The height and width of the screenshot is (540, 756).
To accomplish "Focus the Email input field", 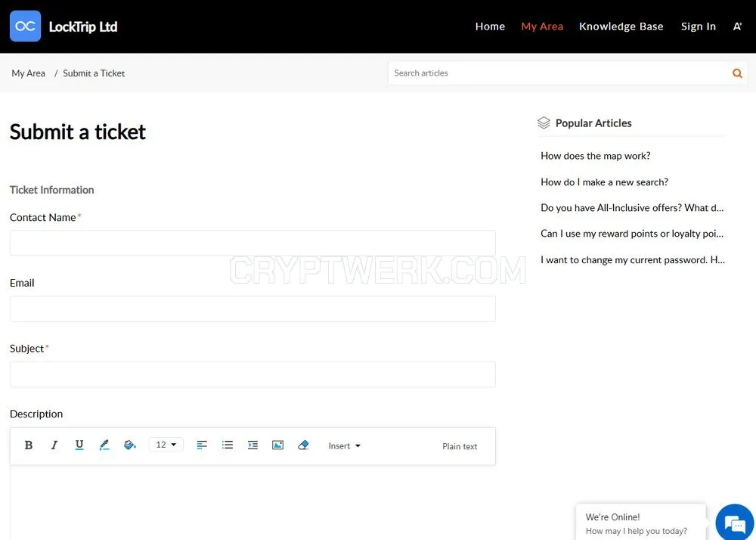I will click(253, 309).
